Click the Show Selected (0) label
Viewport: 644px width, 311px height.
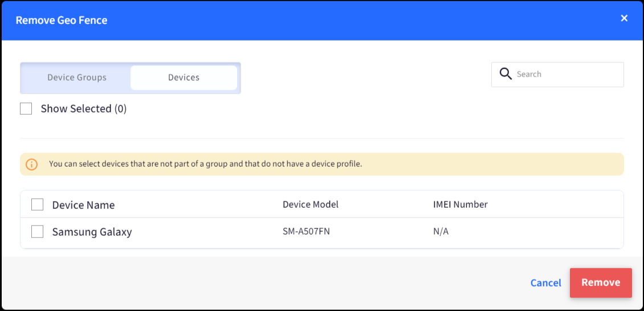tap(84, 108)
